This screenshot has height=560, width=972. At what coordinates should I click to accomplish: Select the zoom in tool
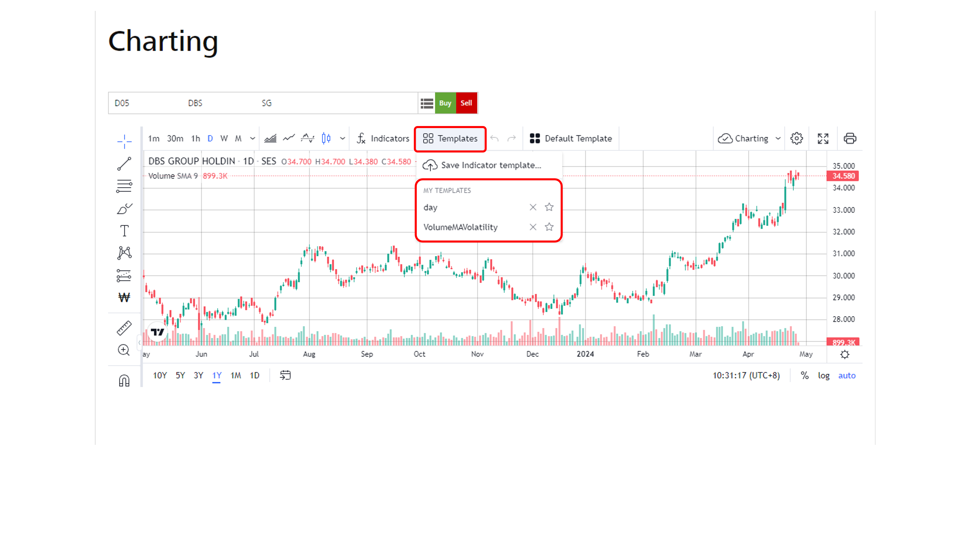124,350
